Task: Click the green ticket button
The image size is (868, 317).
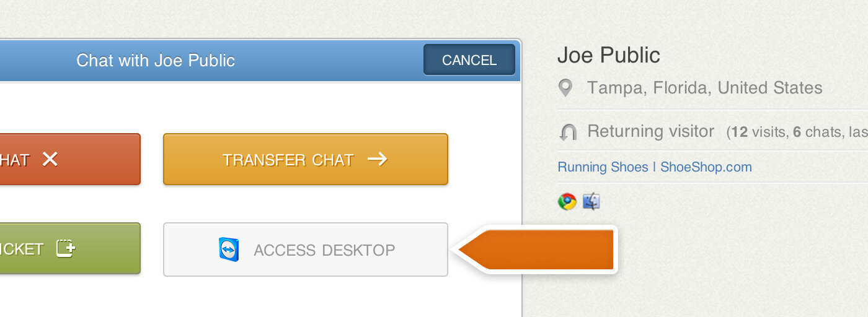Action: (70, 248)
